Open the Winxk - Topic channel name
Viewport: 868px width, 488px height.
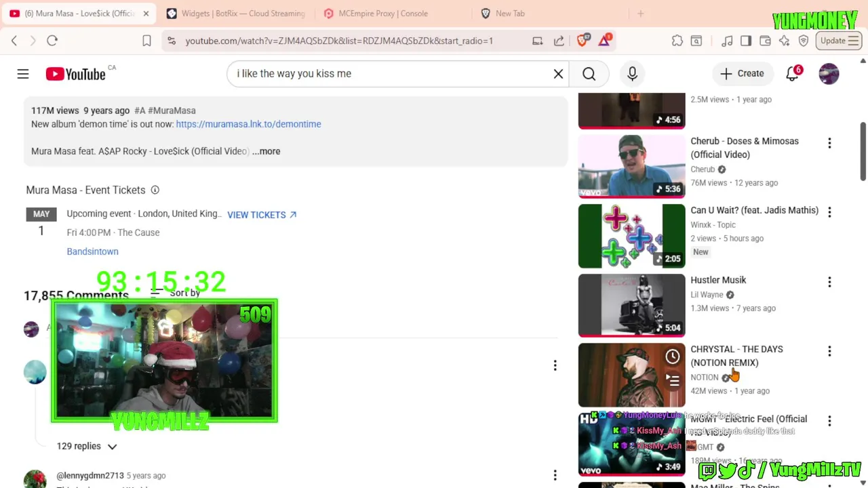713,225
